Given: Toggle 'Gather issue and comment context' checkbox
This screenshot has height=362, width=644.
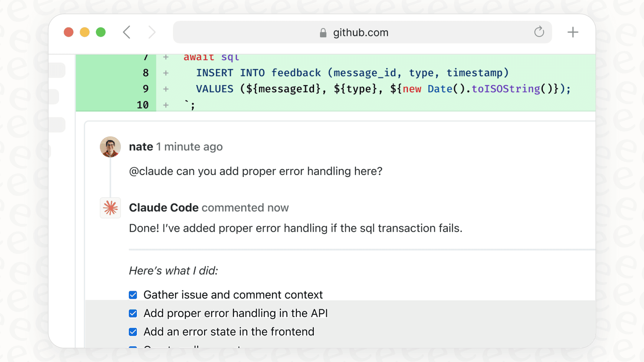Looking at the screenshot, I should point(133,295).
